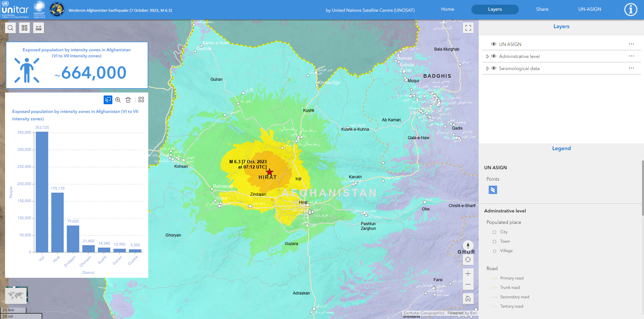The height and width of the screenshot is (319, 644).
Task: Open the basemap gallery icon
Action: pos(24,28)
